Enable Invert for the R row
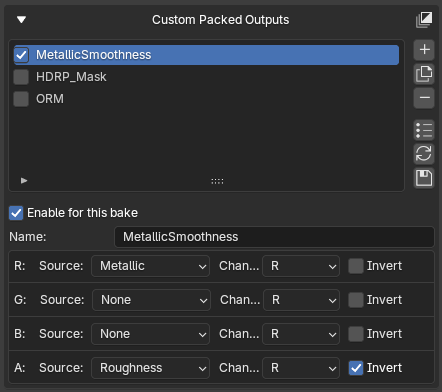This screenshot has width=442, height=392. 356,266
